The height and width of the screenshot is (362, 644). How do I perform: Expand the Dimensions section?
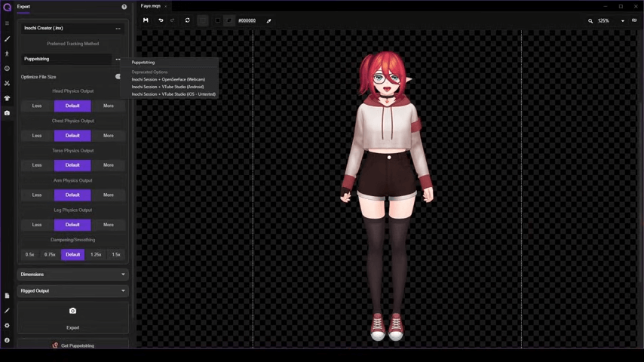[72, 275]
